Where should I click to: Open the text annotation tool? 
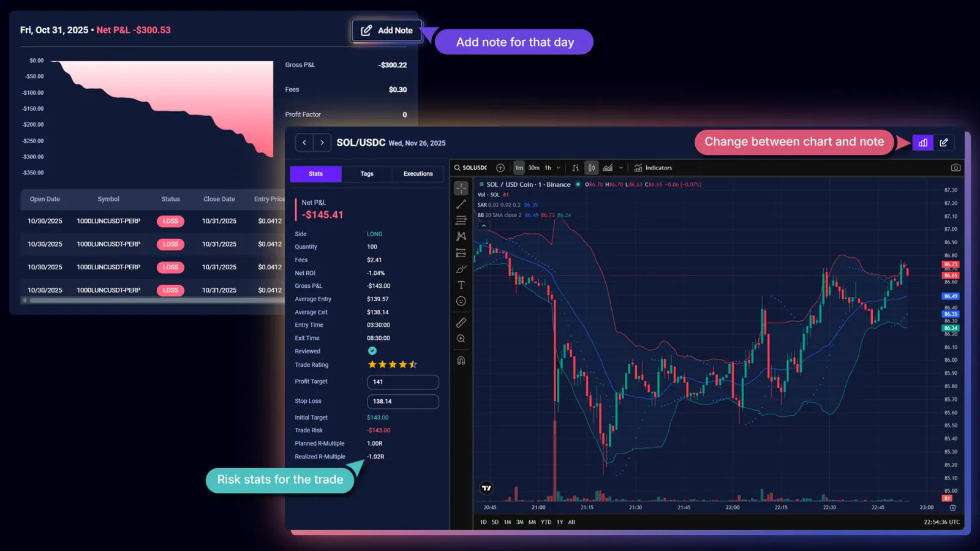click(x=461, y=285)
